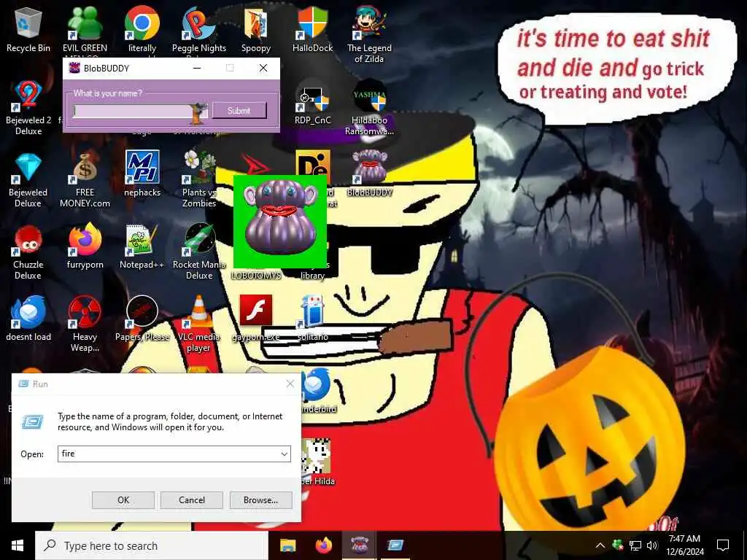747x560 pixels.
Task: Expand the Run dialog Open dropdown
Action: pos(285,454)
